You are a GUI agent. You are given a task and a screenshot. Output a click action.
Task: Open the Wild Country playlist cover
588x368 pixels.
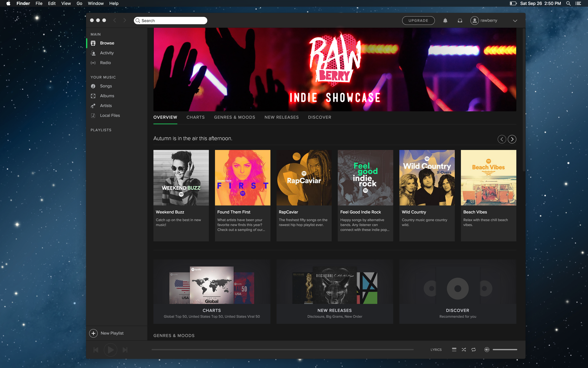(427, 178)
